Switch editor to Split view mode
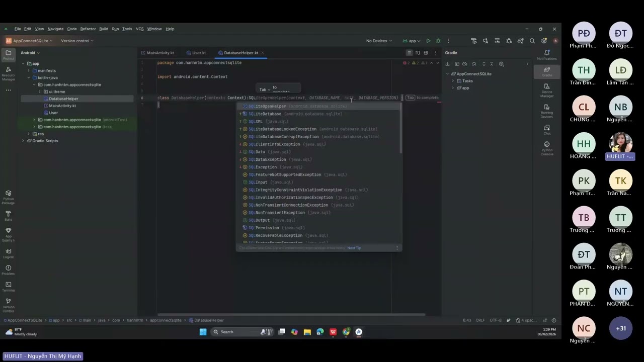The width and height of the screenshot is (644, 362). [x=418, y=53]
